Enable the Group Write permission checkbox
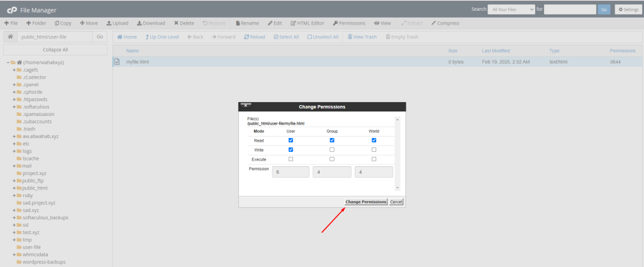The width and height of the screenshot is (644, 267). pyautogui.click(x=332, y=150)
